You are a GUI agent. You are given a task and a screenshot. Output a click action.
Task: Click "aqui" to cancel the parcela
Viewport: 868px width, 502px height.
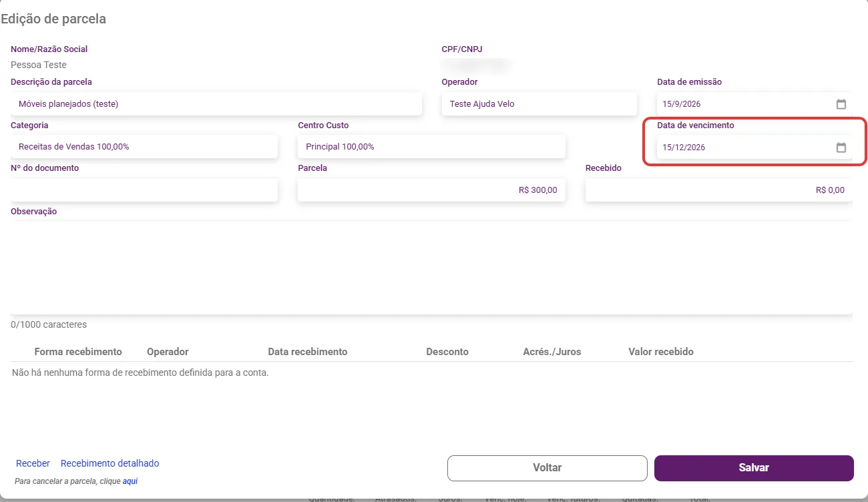[130, 481]
